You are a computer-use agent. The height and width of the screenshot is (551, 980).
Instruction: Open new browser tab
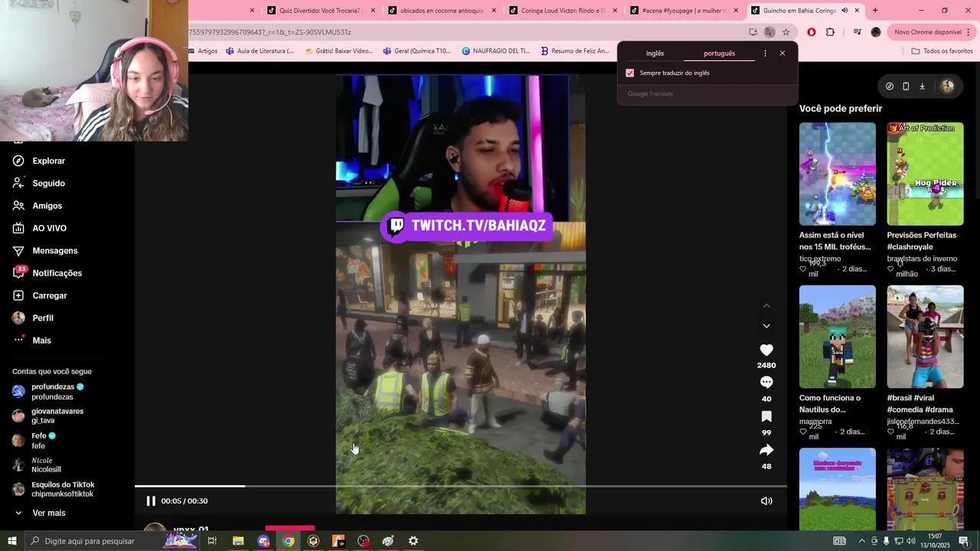click(x=875, y=11)
